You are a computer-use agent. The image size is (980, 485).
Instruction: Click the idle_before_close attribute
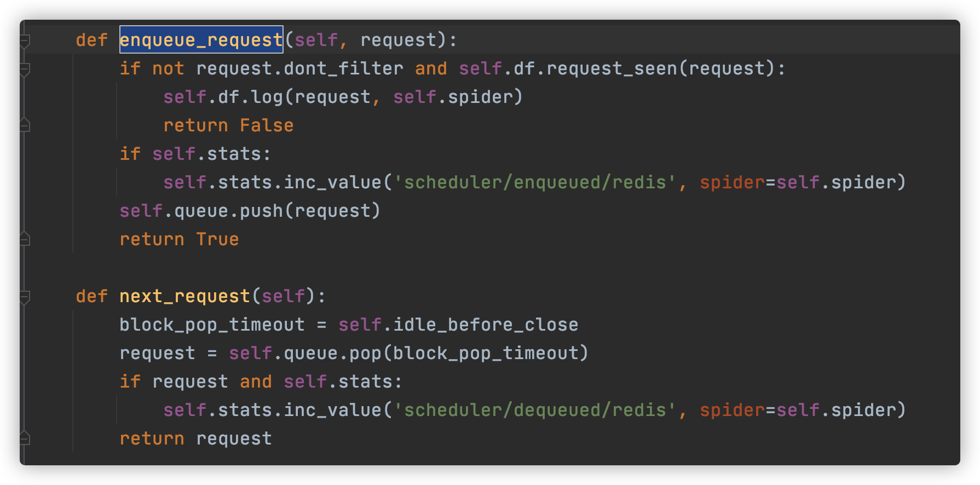[486, 325]
